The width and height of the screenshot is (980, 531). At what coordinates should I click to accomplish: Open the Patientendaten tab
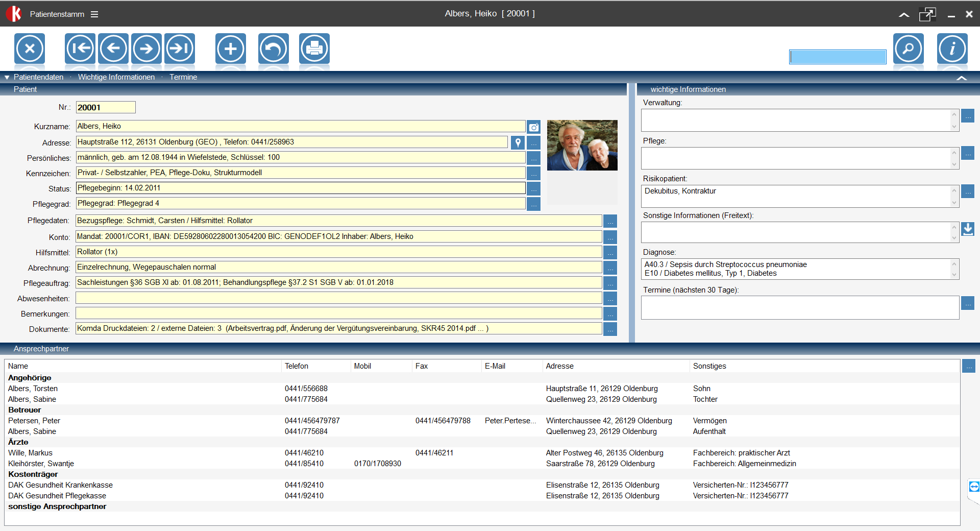(39, 77)
